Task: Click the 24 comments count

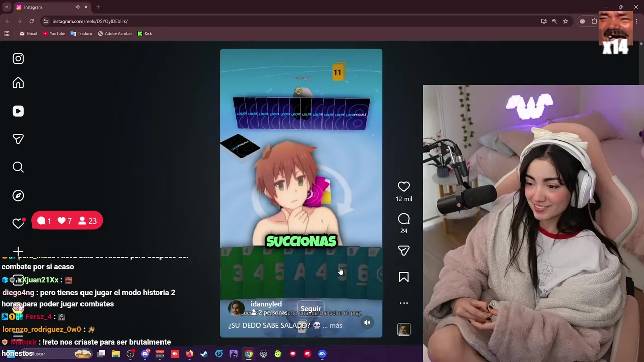Action: pyautogui.click(x=404, y=231)
